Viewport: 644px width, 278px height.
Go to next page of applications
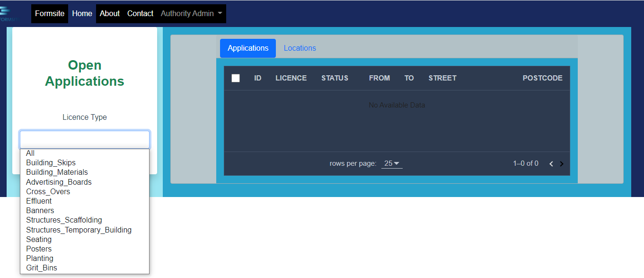tap(562, 163)
